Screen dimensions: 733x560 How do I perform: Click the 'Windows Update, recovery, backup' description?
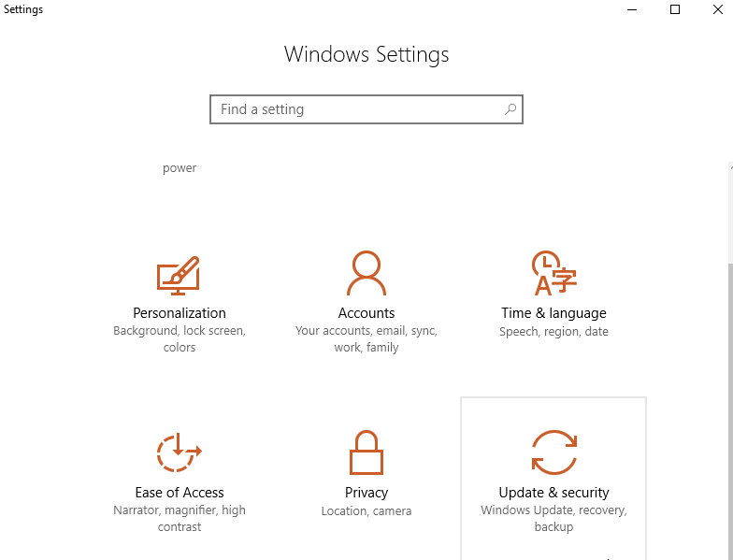point(553,519)
